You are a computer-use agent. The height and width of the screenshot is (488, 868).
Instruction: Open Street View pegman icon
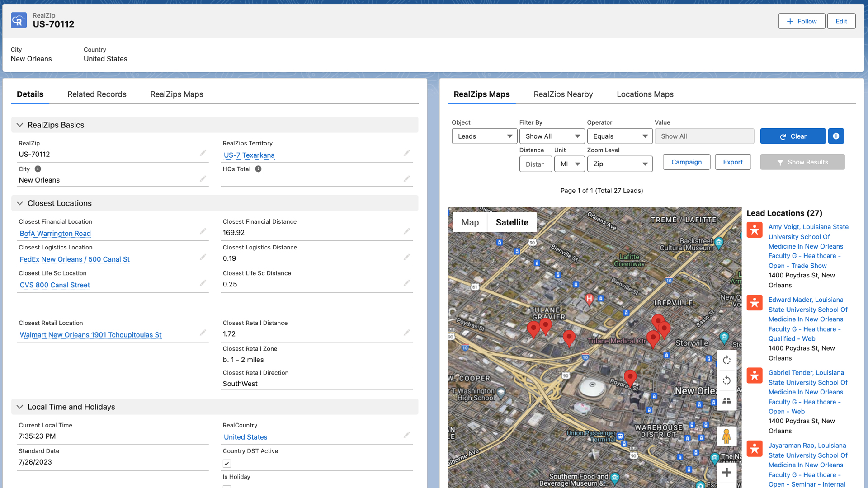click(726, 436)
